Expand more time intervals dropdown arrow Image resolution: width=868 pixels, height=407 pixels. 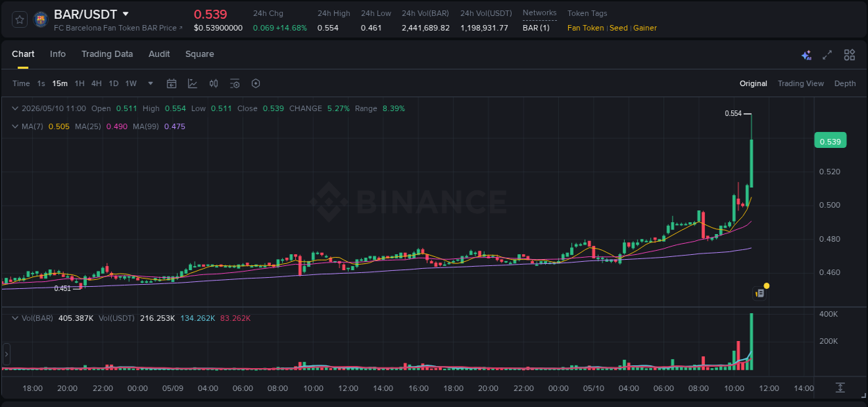(151, 83)
